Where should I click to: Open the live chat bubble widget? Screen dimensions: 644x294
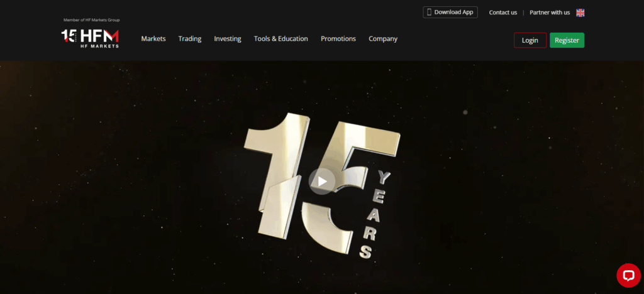pos(628,275)
